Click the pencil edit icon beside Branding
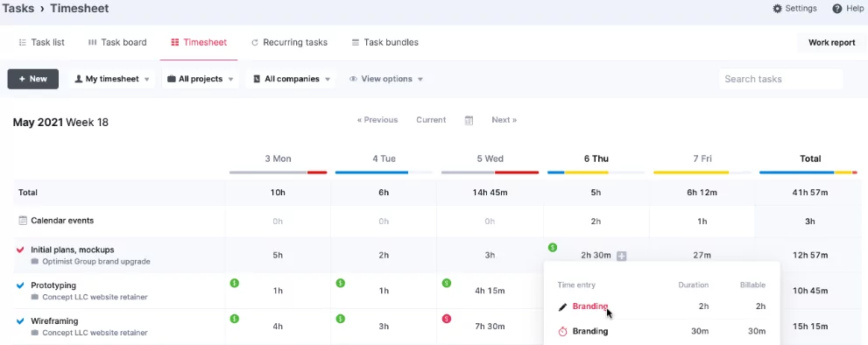 coord(563,306)
